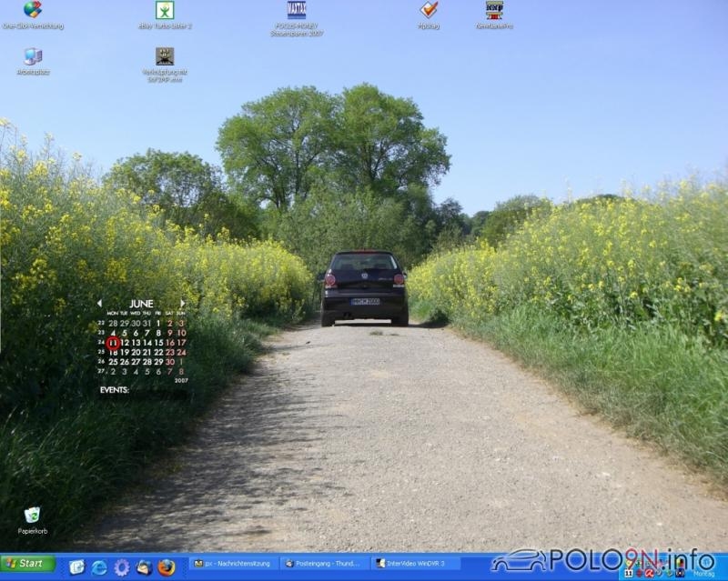Viewport: 728px width, 581px height.
Task: Select the circled date June 11
Action: click(x=113, y=343)
